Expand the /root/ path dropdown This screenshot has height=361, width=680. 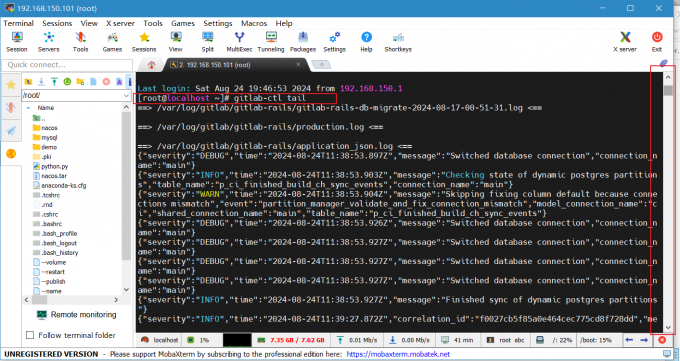126,95
